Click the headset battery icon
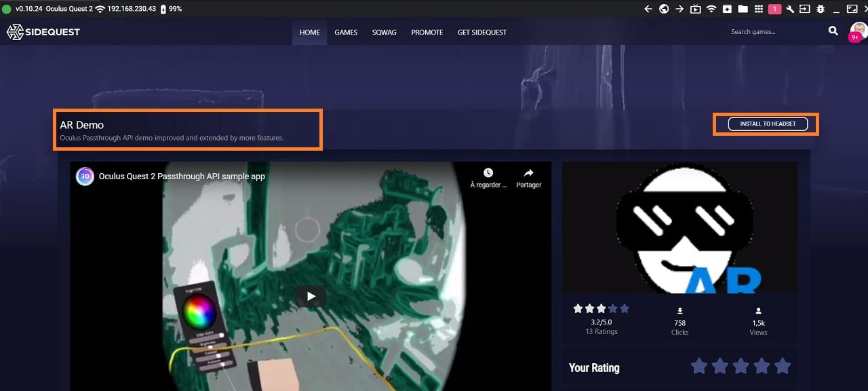 click(x=163, y=9)
